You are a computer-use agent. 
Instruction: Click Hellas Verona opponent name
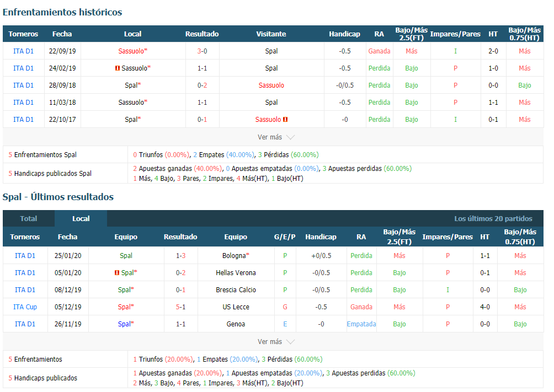[x=236, y=272]
